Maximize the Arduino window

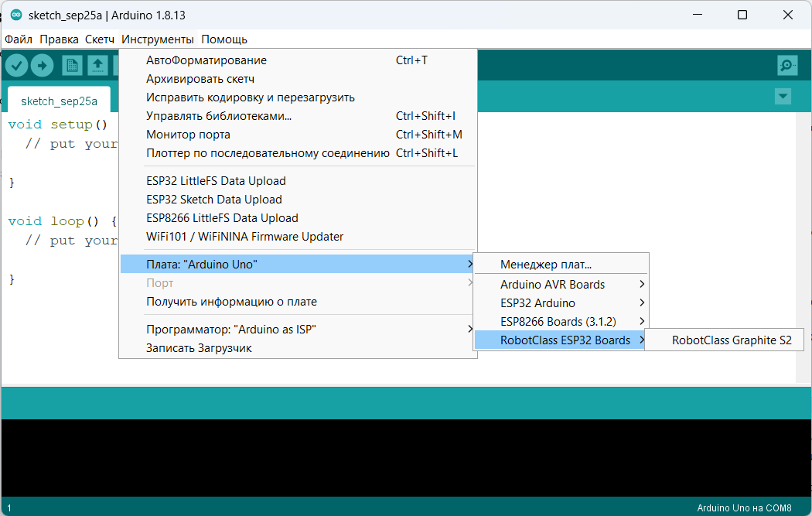pyautogui.click(x=742, y=15)
